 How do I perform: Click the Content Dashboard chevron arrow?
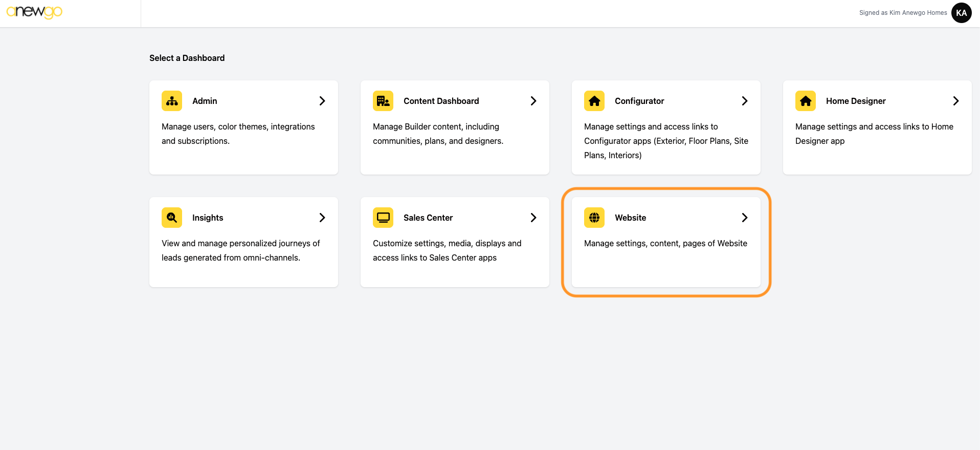pyautogui.click(x=533, y=101)
